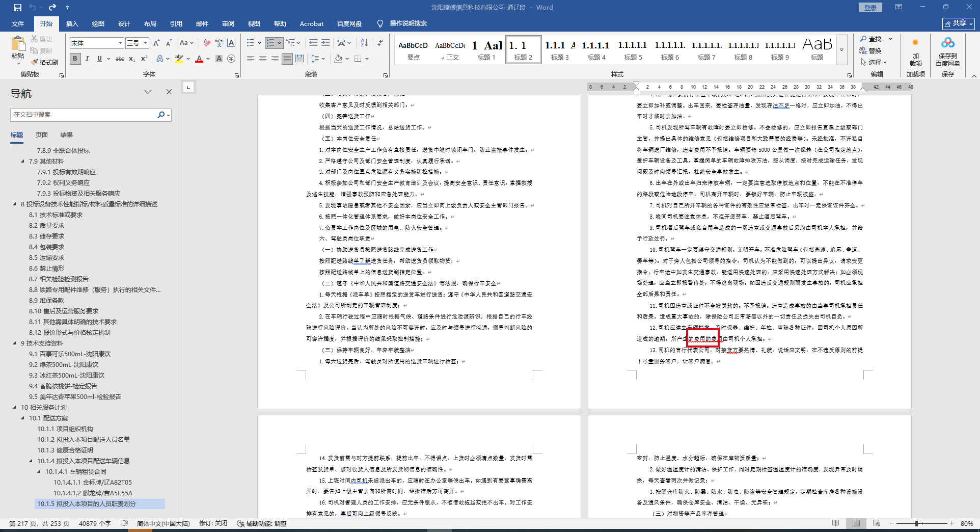Screen dimensions: 980x532
Task: Apply the red font color swatch
Action: click(199, 59)
